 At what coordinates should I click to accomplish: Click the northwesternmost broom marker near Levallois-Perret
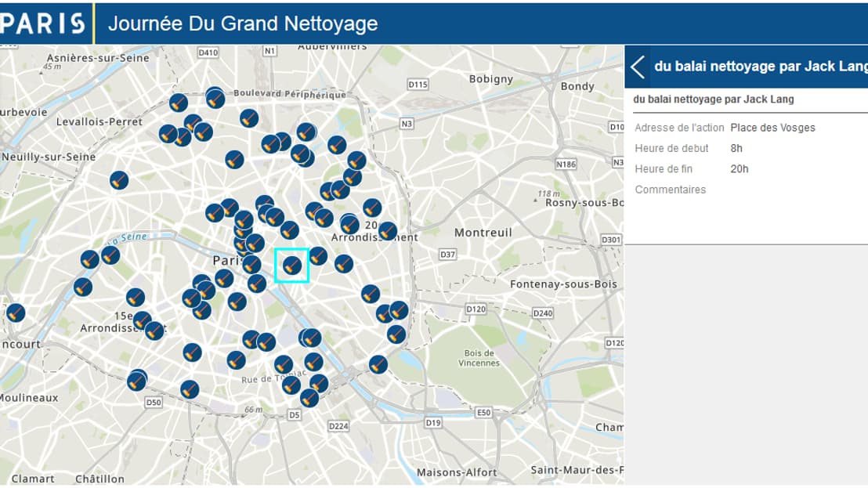(x=179, y=103)
